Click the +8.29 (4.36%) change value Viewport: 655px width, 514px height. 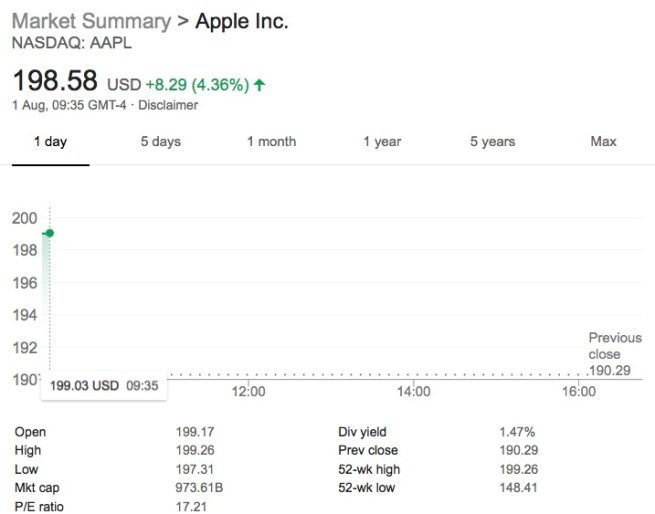click(197, 85)
